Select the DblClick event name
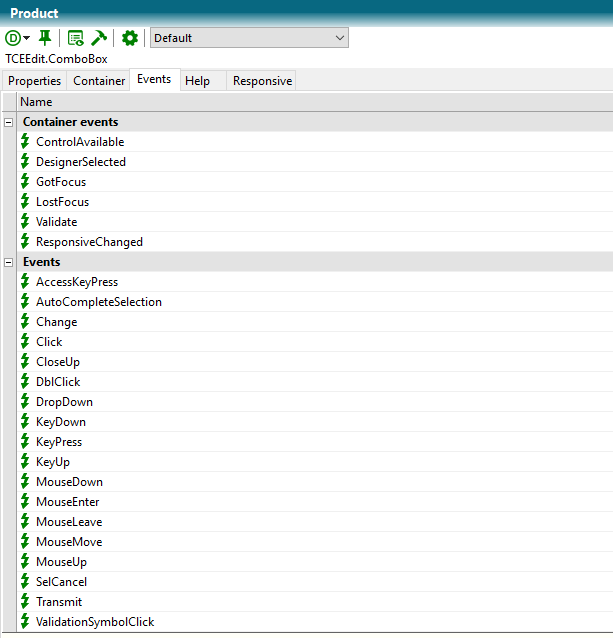This screenshot has height=638, width=613. pyautogui.click(x=58, y=382)
